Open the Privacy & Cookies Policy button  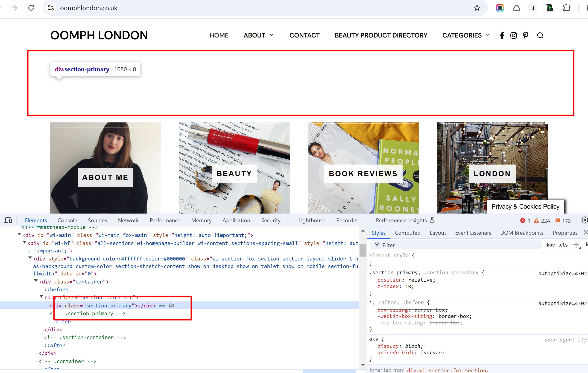(525, 206)
